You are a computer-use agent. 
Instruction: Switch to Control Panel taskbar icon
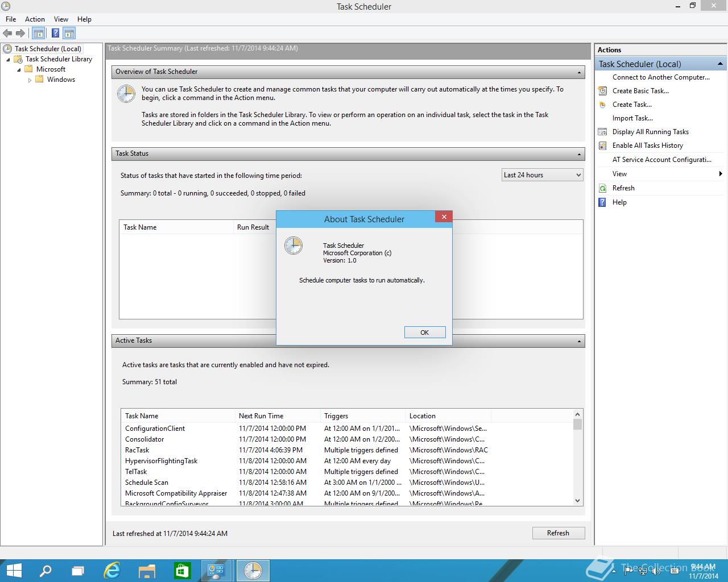tap(217, 571)
